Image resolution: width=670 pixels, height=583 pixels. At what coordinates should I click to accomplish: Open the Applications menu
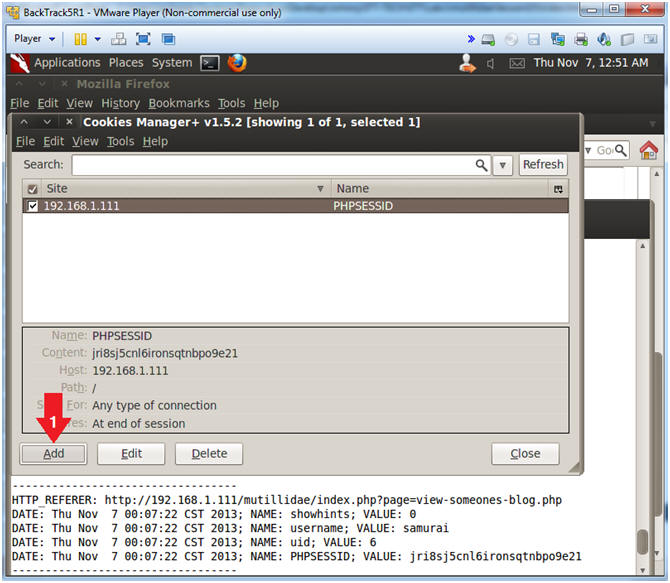67,63
